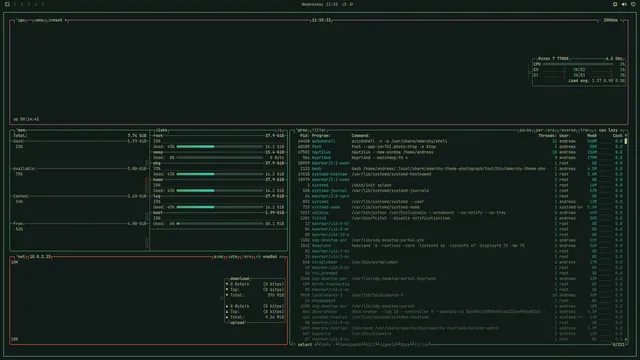Select the fcitx5 process row
The image size is (640, 360).
tap(460, 218)
